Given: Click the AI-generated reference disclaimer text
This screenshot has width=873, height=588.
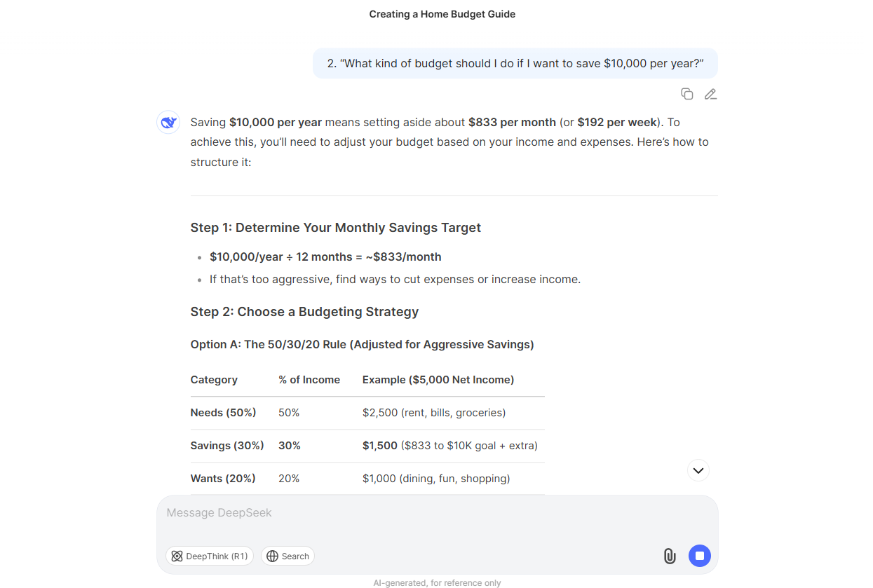Looking at the screenshot, I should coord(436,582).
